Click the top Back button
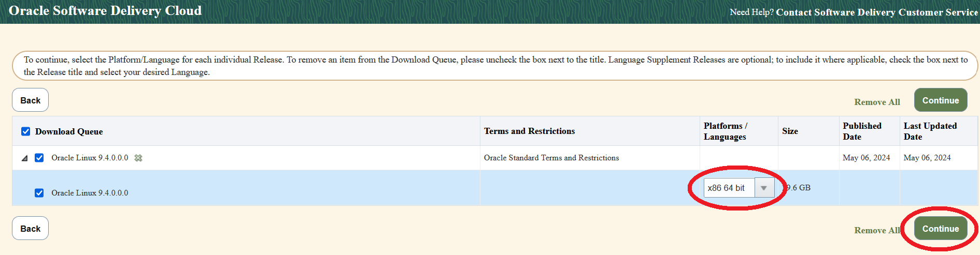980x255 pixels. 30,100
